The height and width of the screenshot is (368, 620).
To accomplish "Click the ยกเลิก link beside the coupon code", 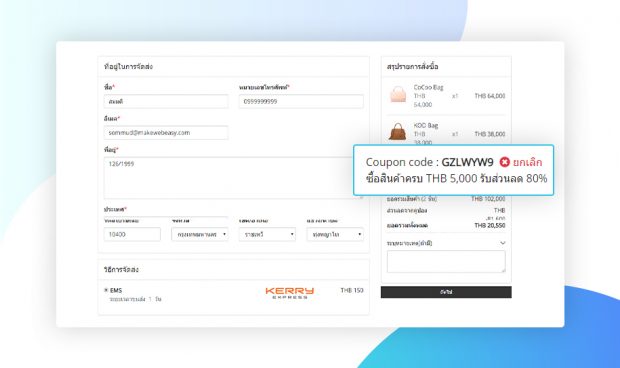I will (x=527, y=162).
